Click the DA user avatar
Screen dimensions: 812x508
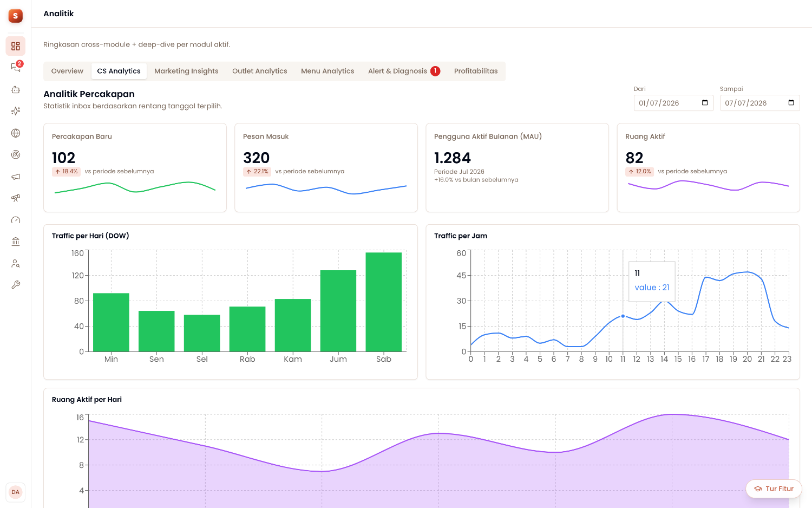15,492
